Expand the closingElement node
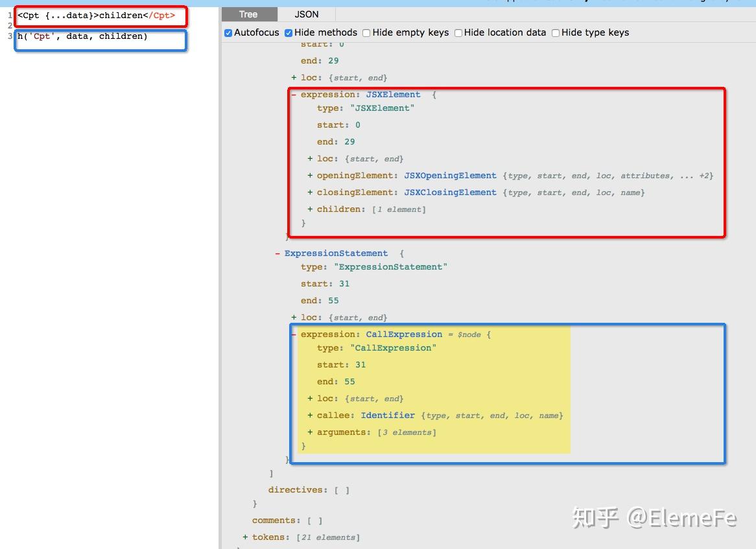This screenshot has height=549, width=756. click(310, 193)
